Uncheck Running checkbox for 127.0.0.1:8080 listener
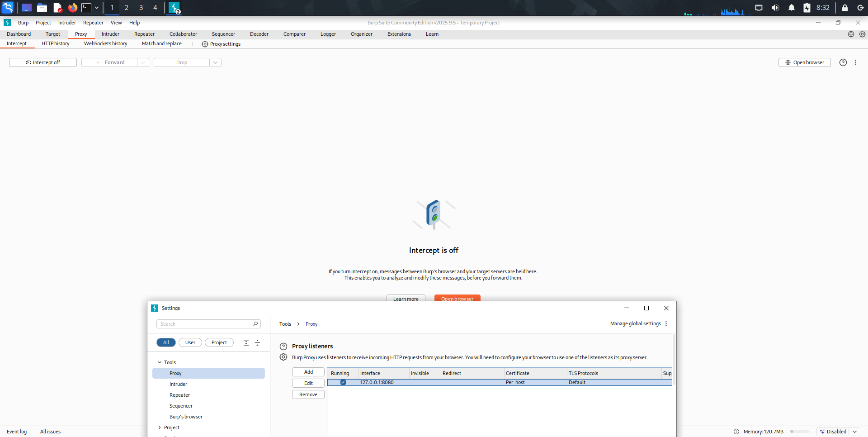 tap(343, 382)
